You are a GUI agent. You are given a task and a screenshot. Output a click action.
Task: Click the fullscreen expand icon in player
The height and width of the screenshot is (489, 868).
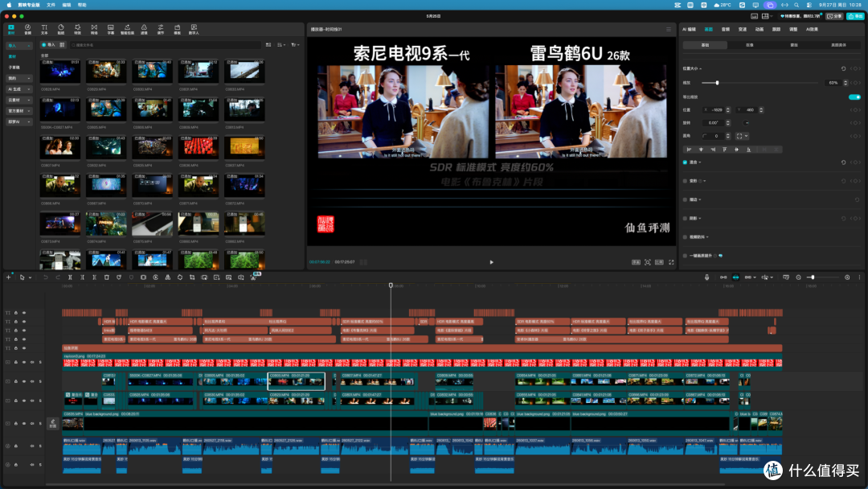[671, 262]
